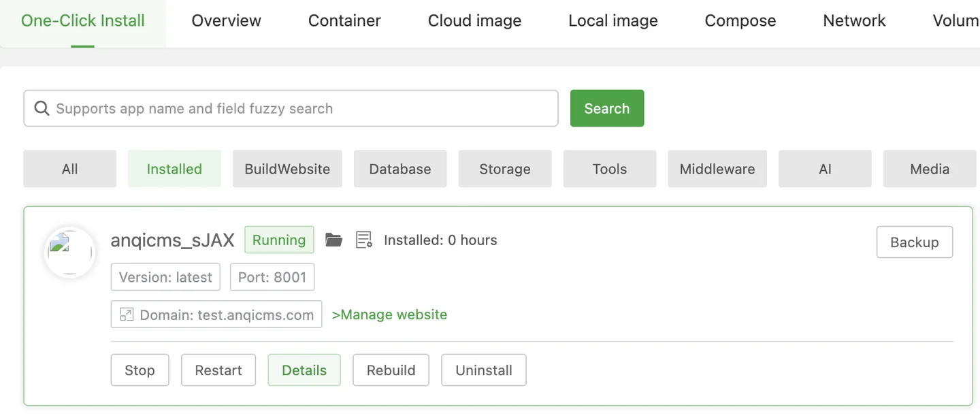Open the anqicms app folder icon
The width and height of the screenshot is (980, 420).
333,240
